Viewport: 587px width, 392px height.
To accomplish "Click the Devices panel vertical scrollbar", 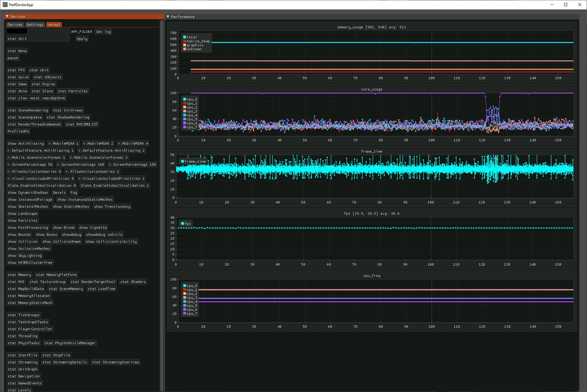I will 162,206.
